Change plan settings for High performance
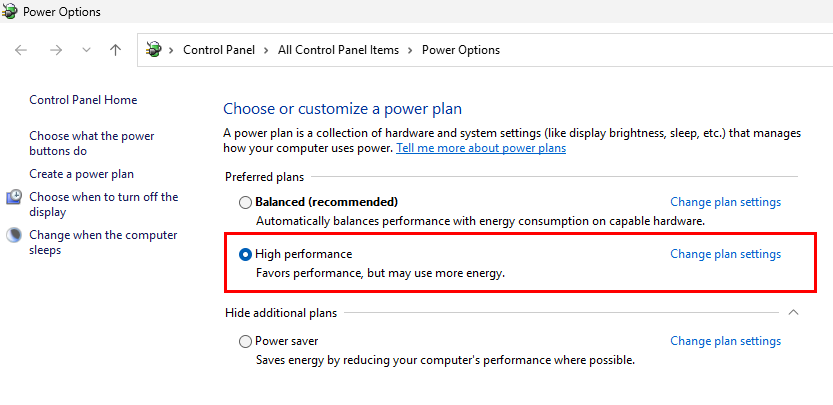This screenshot has width=833, height=405. pyautogui.click(x=726, y=254)
